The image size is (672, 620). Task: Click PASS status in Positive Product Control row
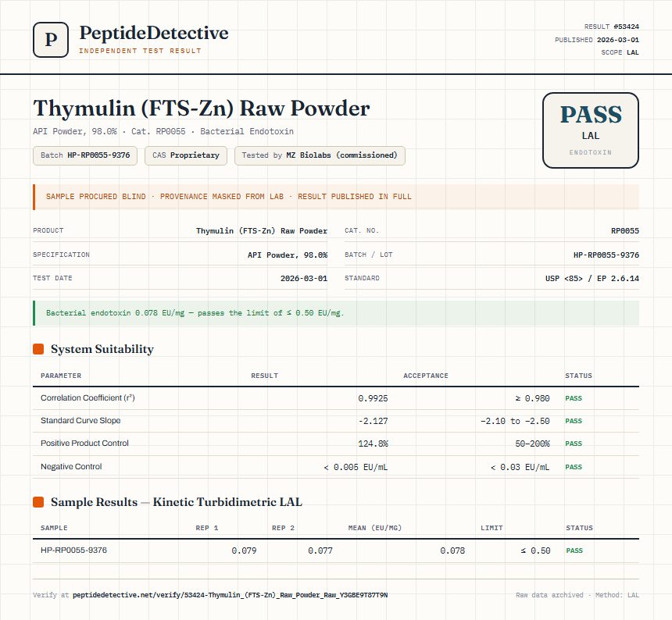(574, 444)
